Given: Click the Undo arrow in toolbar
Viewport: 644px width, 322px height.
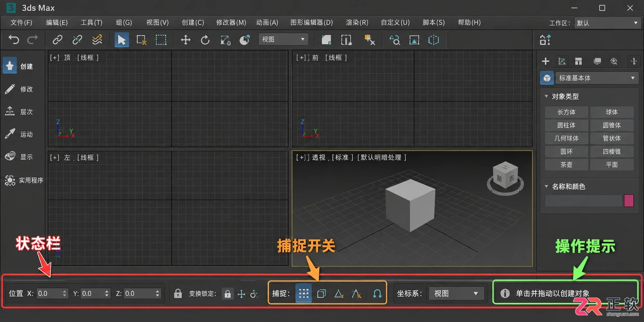Looking at the screenshot, I should [14, 40].
